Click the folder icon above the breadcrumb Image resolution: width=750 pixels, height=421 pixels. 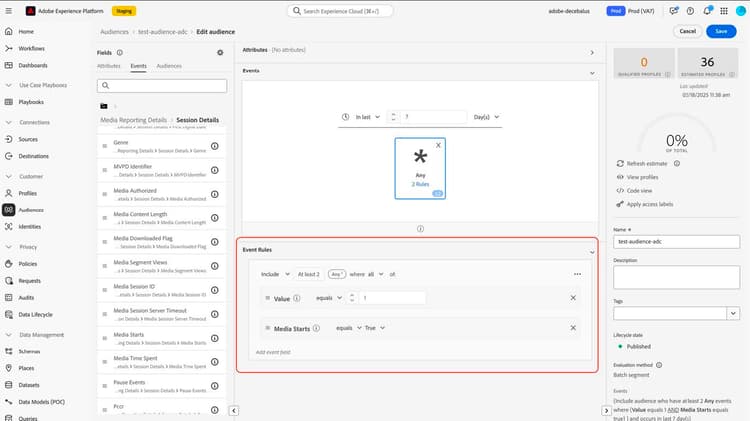tap(104, 106)
